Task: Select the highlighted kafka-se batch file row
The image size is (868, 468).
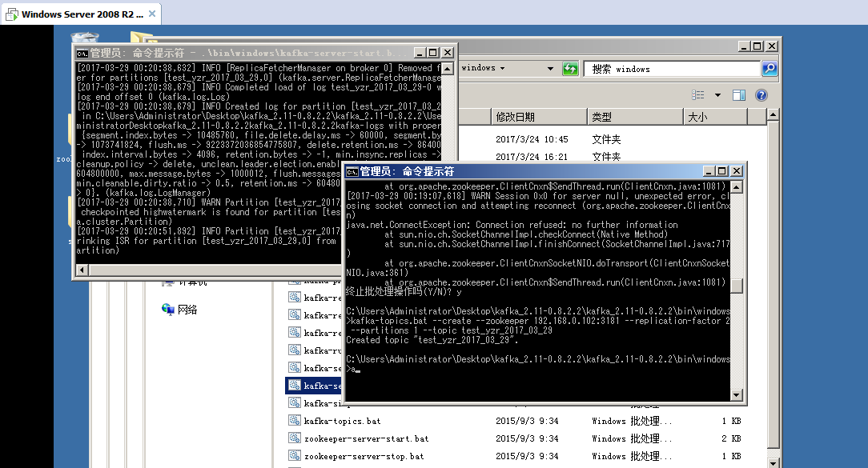Action: [x=315, y=386]
